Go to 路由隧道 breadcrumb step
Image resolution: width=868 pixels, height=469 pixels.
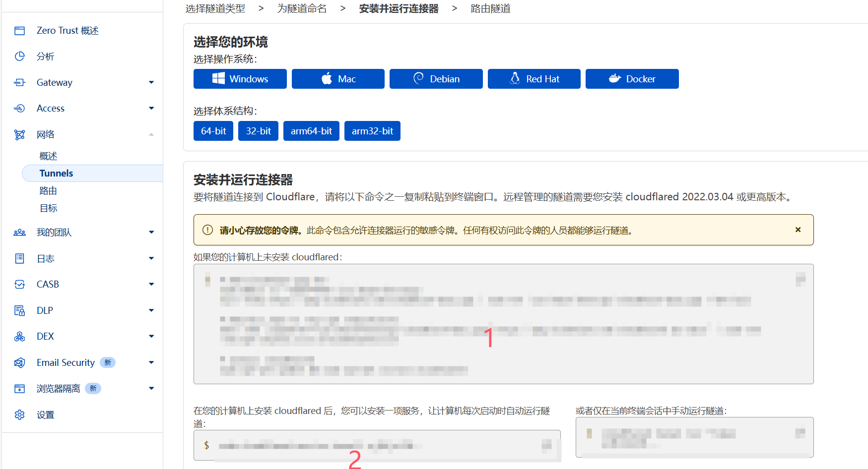pyautogui.click(x=490, y=8)
